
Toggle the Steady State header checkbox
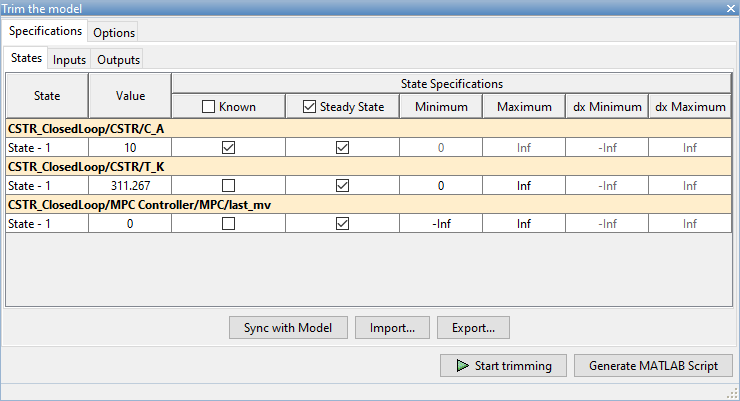point(308,107)
